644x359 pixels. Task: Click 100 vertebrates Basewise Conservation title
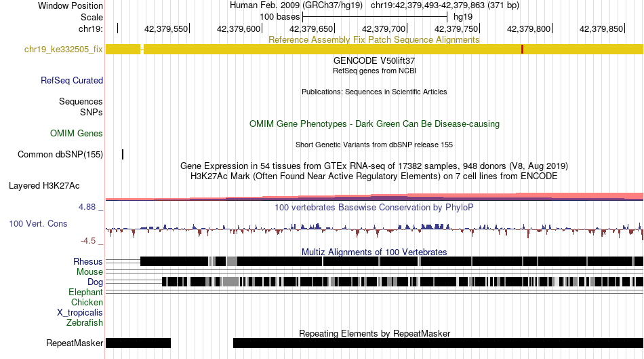[x=374, y=207]
